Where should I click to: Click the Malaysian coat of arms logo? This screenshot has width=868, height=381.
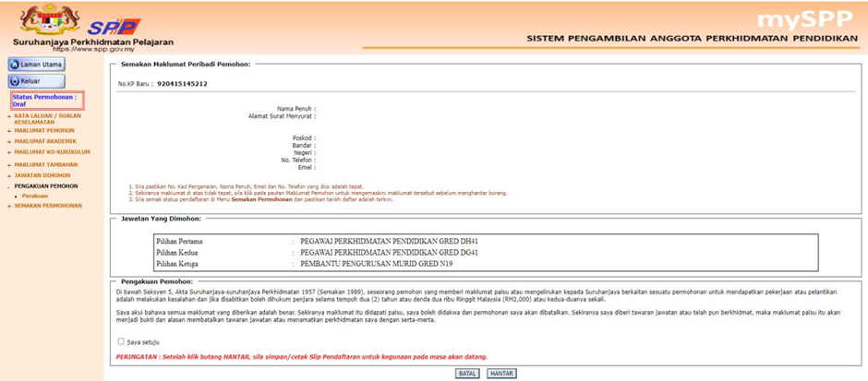pos(49,19)
